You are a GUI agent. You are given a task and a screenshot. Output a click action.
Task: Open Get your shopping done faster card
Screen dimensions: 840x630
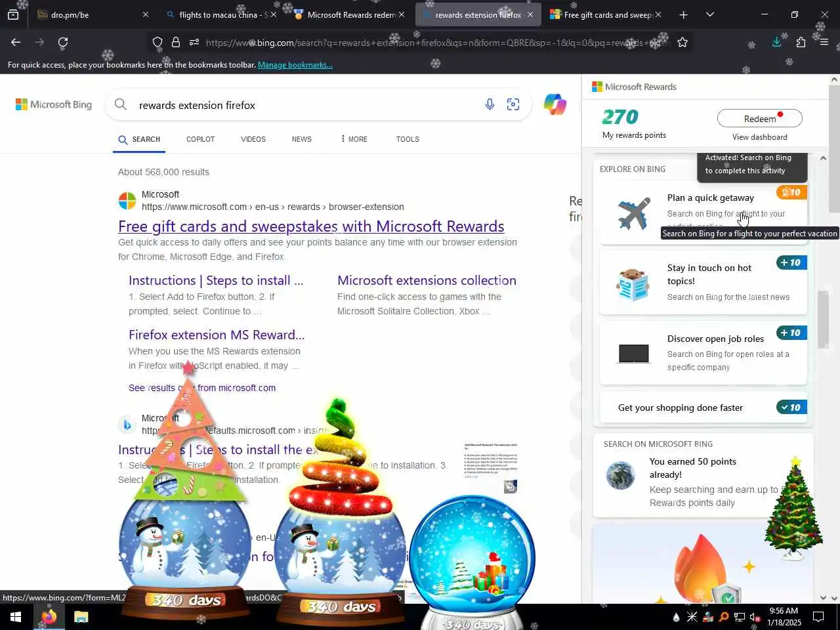pos(703,408)
